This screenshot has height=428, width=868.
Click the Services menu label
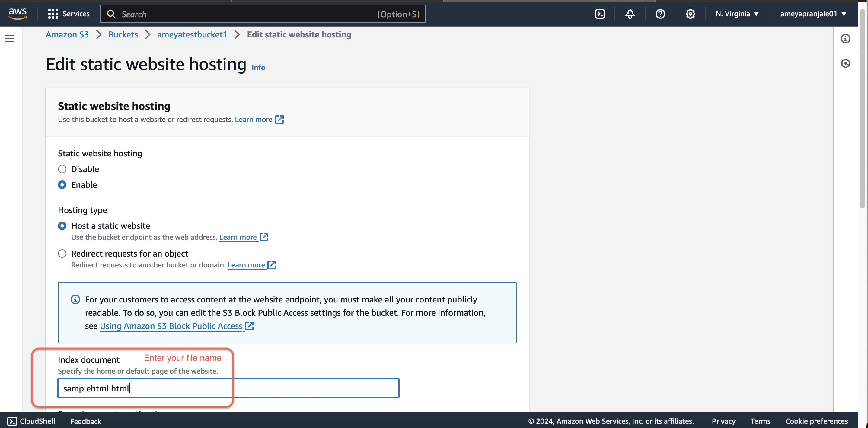pyautogui.click(x=76, y=14)
